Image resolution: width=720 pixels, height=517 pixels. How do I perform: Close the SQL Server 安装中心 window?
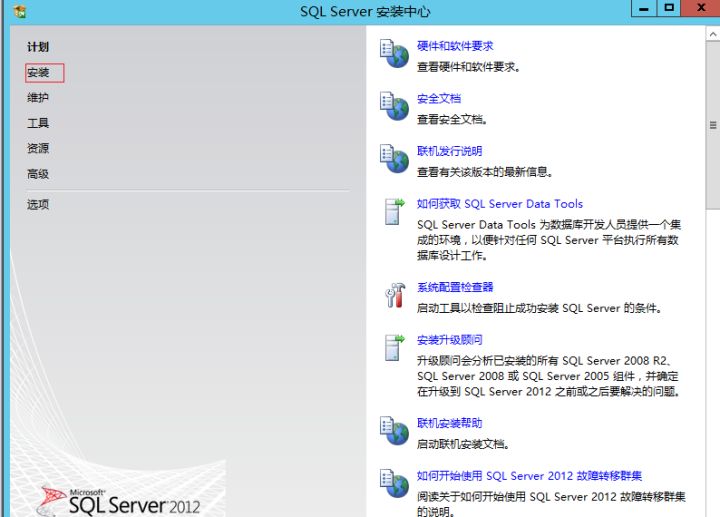(x=701, y=8)
